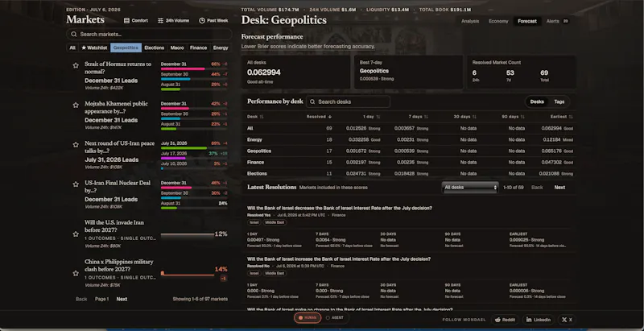Open the LinkedIn follow link
The width and height of the screenshot is (644, 331).
[x=538, y=320]
